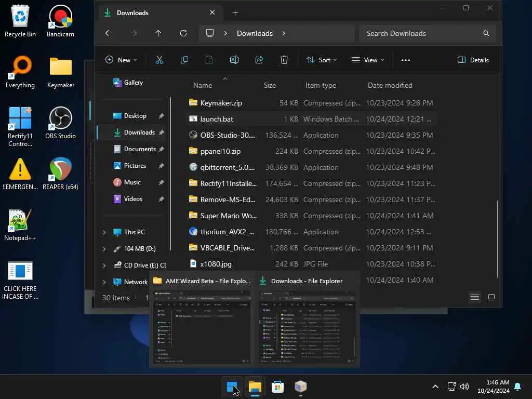532x399 pixels.
Task: Click the search magnifier icon
Action: 486,33
